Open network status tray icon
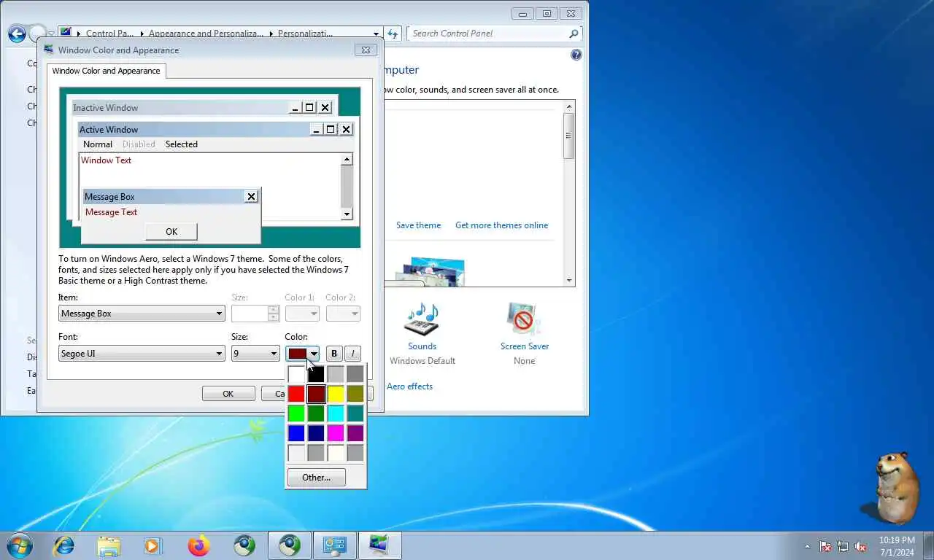This screenshot has height=560, width=934. pyautogui.click(x=843, y=546)
